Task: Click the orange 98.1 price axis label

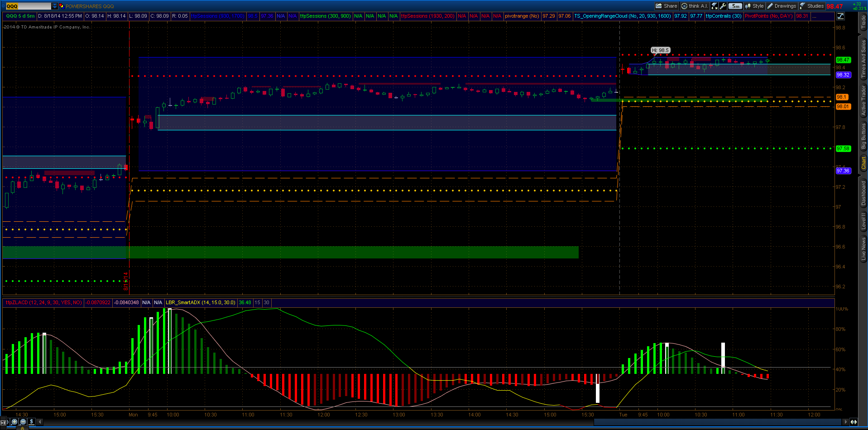Action: (x=842, y=97)
